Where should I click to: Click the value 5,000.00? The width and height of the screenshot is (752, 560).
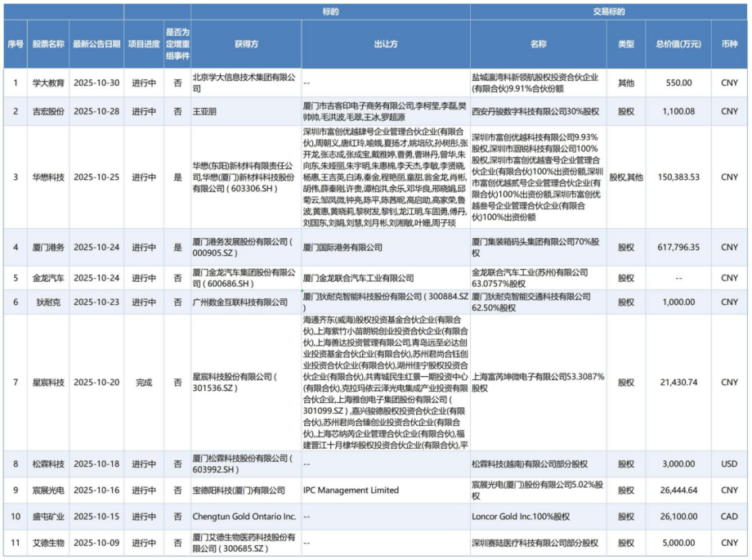point(678,543)
